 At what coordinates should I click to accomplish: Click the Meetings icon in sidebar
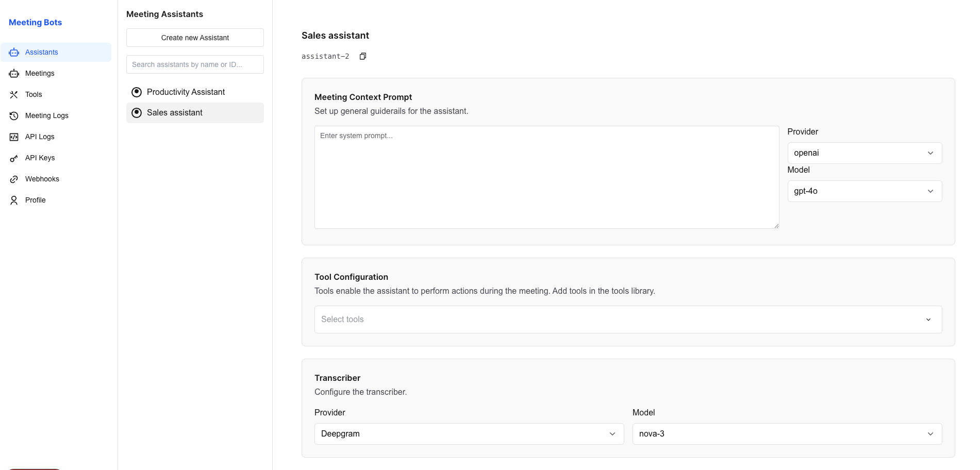(x=14, y=74)
